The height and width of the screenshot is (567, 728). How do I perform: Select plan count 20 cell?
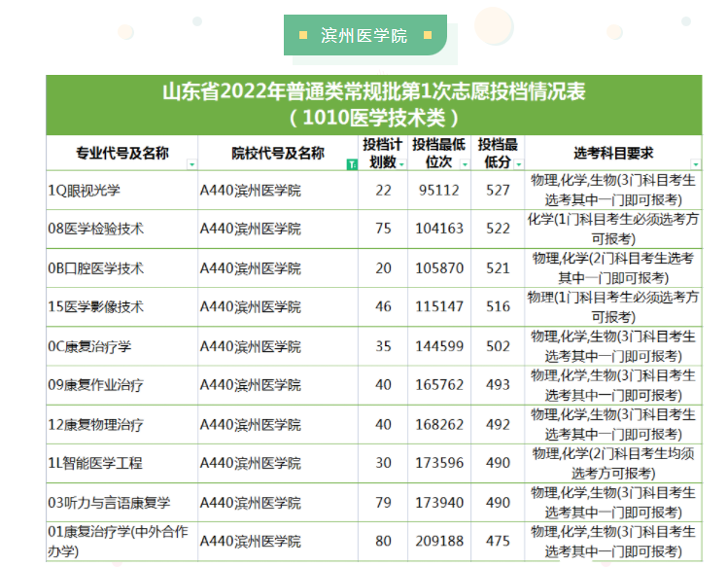383,268
